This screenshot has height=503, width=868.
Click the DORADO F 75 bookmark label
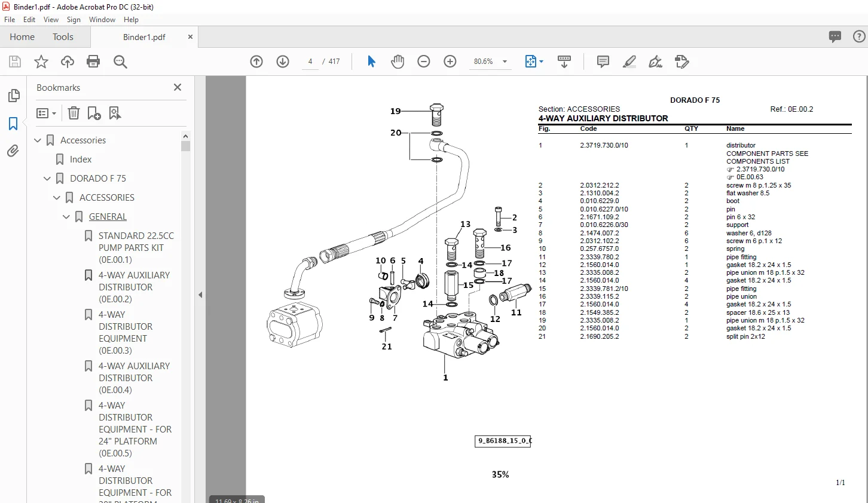click(x=98, y=179)
